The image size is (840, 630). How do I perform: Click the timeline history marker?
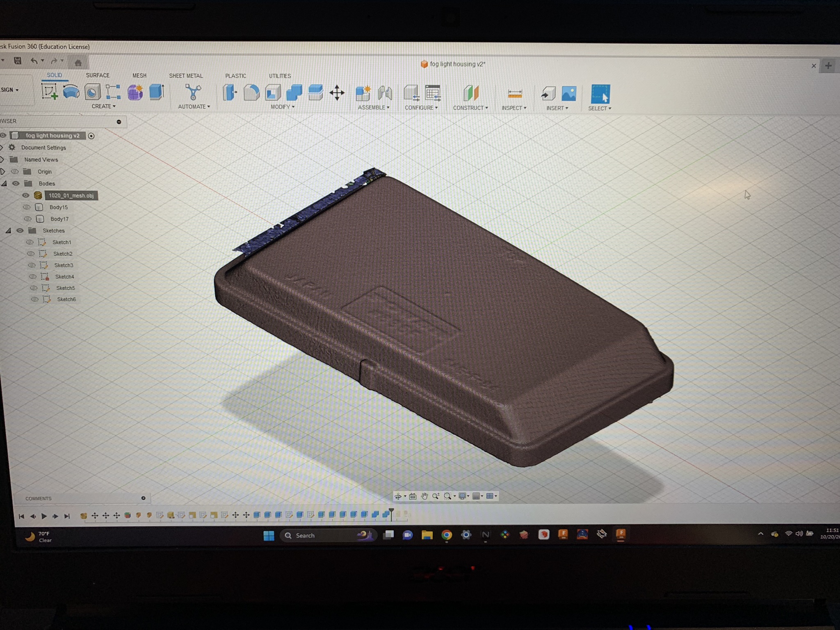point(391,514)
